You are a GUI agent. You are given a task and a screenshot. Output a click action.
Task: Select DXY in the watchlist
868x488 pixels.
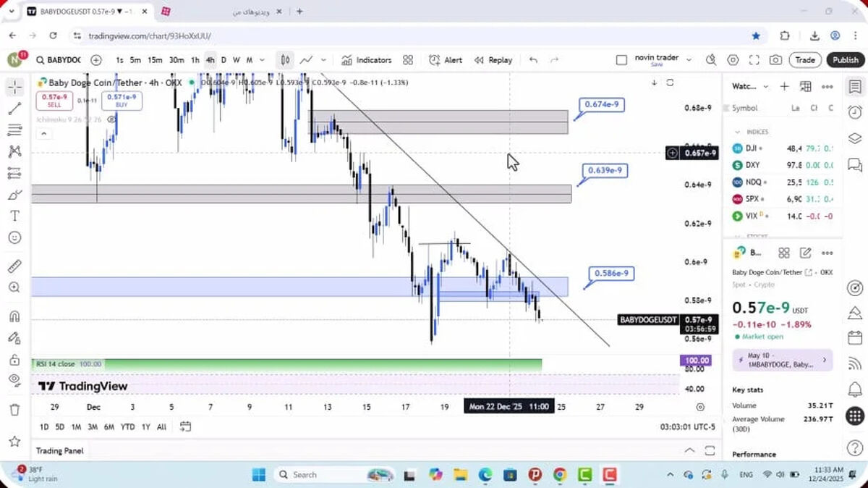tap(783, 164)
